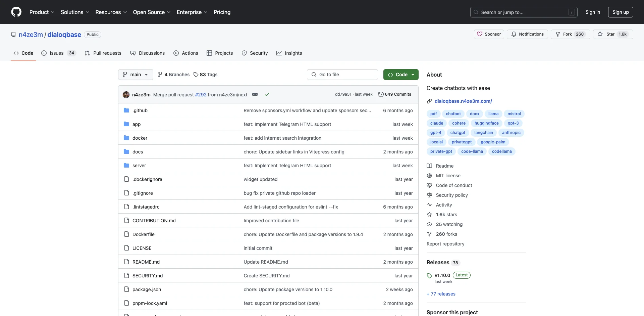Open the Pricing page
Viewport: 644px width, 316px height.
[222, 12]
